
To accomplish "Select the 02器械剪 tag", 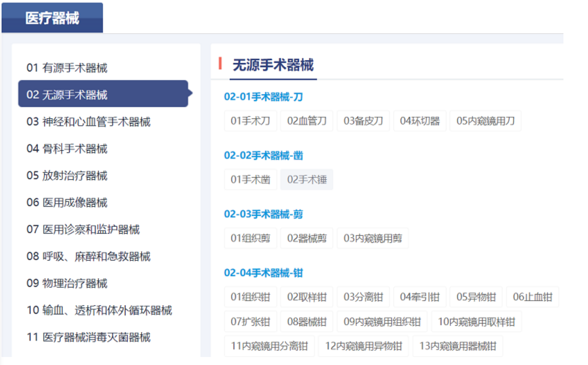I will [307, 238].
